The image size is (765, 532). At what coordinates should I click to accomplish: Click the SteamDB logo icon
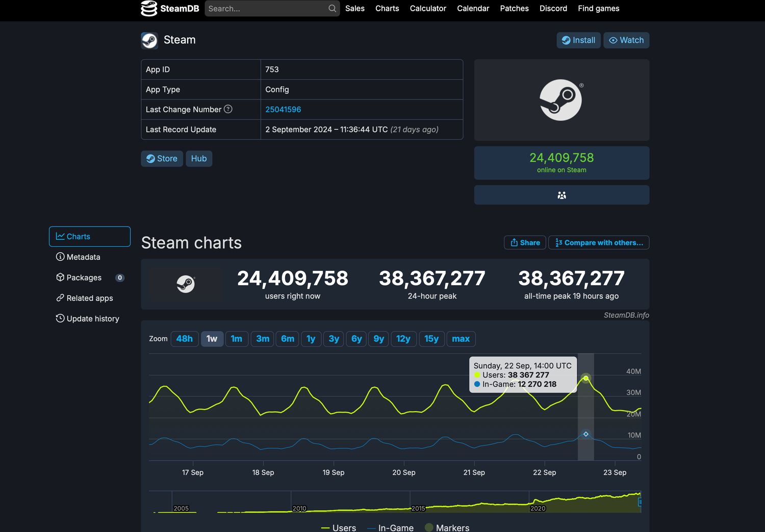tap(149, 8)
